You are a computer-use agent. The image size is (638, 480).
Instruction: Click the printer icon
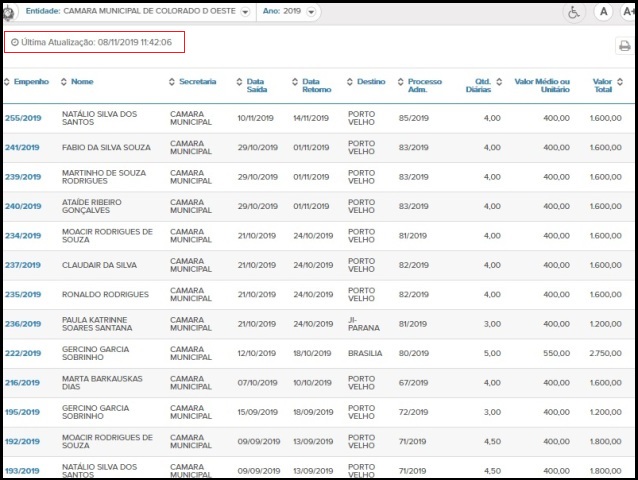point(624,46)
